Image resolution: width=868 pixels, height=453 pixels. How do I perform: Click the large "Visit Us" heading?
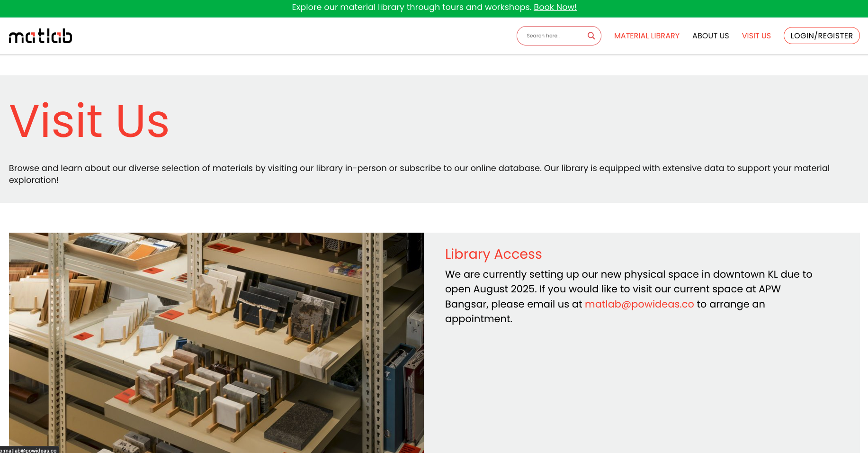coord(89,121)
